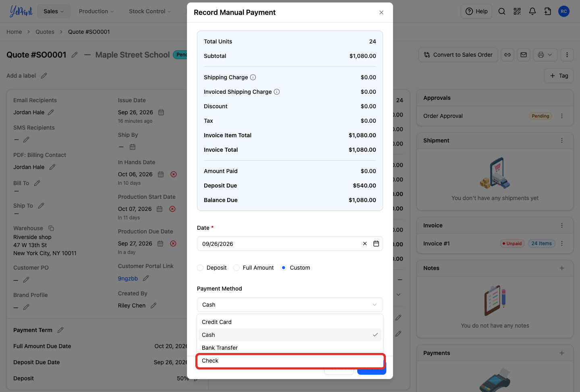Open the Help button
The image size is (580, 392).
476,11
